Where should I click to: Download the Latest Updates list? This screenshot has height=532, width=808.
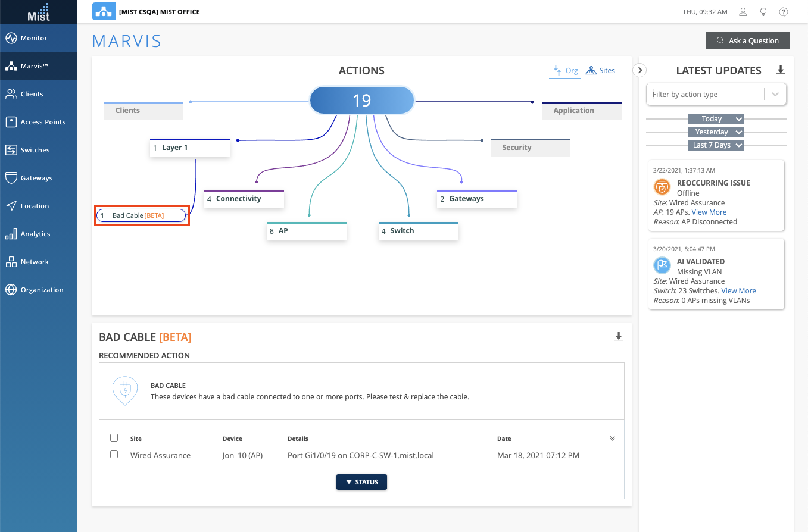[x=781, y=70]
